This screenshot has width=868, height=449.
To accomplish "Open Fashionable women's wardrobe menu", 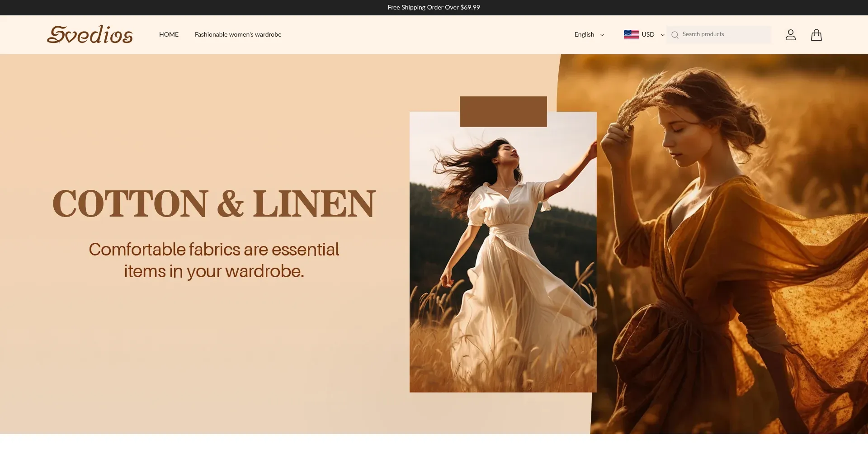I will (x=238, y=34).
